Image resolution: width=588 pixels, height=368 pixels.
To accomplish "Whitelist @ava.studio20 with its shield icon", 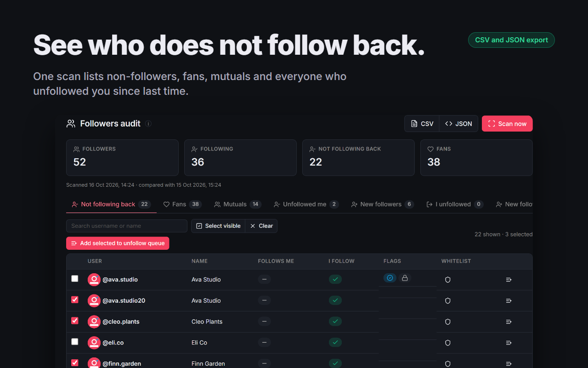I will pos(448,301).
